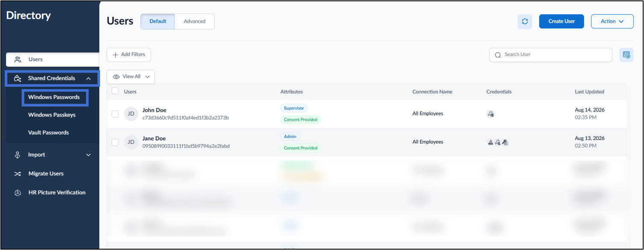Click the Admin attribute tag

click(x=290, y=137)
